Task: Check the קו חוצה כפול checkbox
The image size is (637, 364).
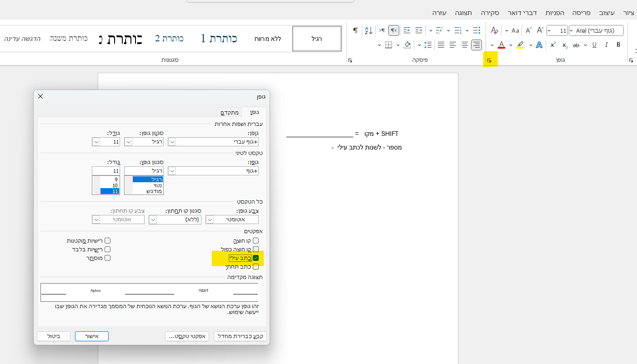Action: coord(256,249)
